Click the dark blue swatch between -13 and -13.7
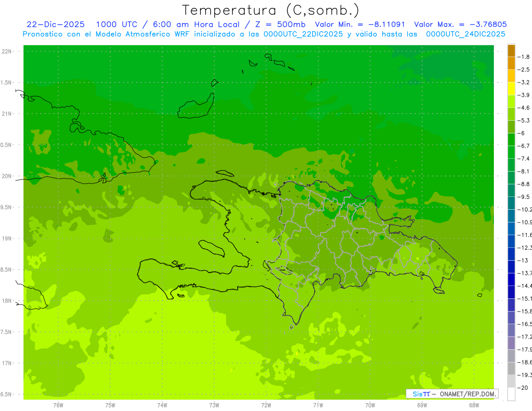This screenshot has height=411, width=532. (x=511, y=267)
